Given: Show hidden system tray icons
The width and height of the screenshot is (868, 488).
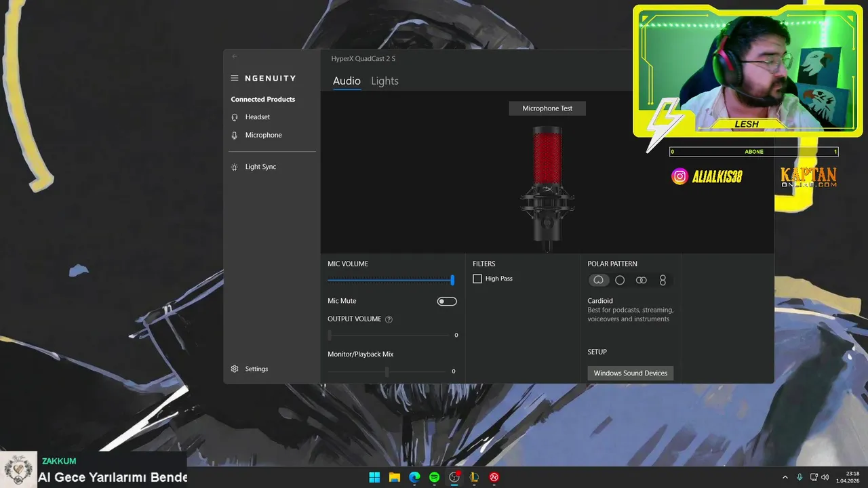Looking at the screenshot, I should tap(785, 477).
